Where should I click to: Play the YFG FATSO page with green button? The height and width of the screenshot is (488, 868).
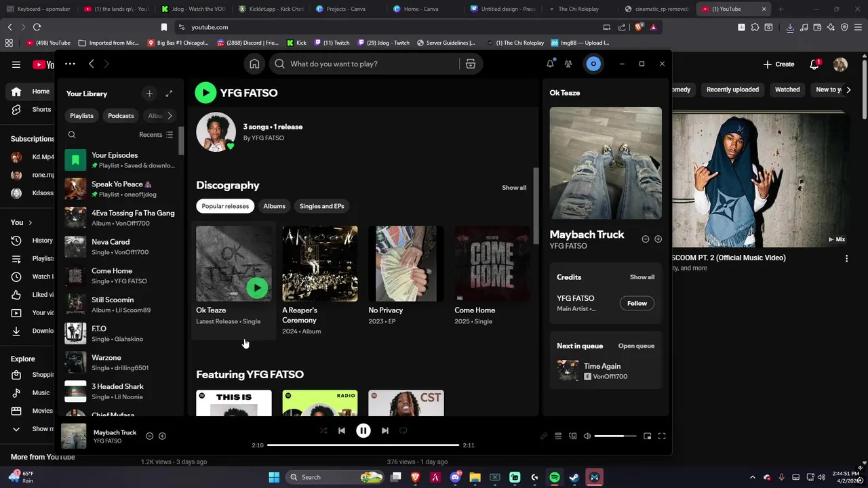(205, 93)
